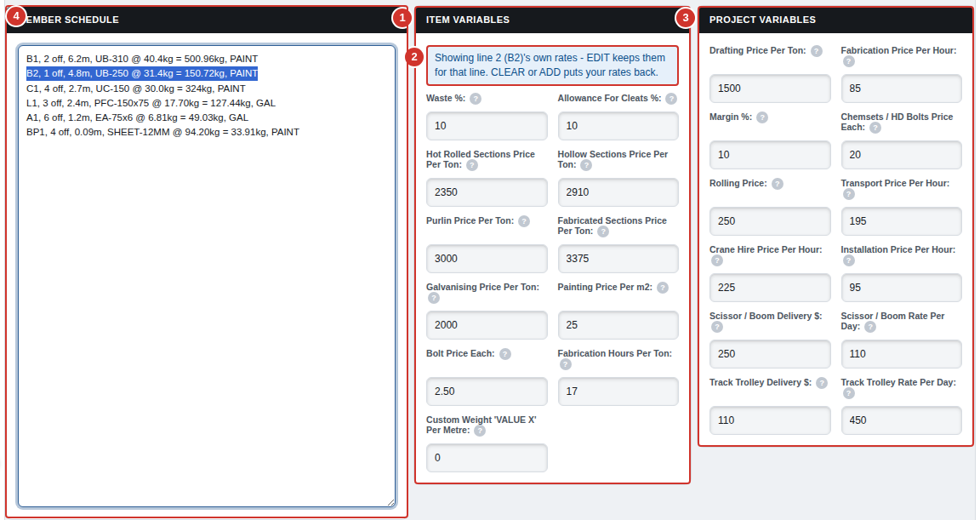Focus Chemsets / HD Bolts Price input
Image resolution: width=980 pixels, height=520 pixels.
(901, 155)
